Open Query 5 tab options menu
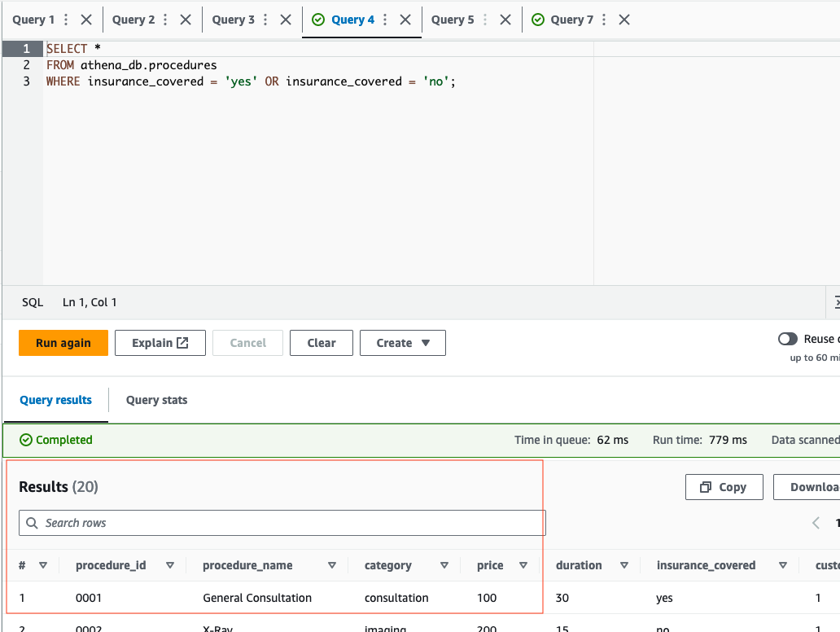The width and height of the screenshot is (840, 632). coord(485,20)
